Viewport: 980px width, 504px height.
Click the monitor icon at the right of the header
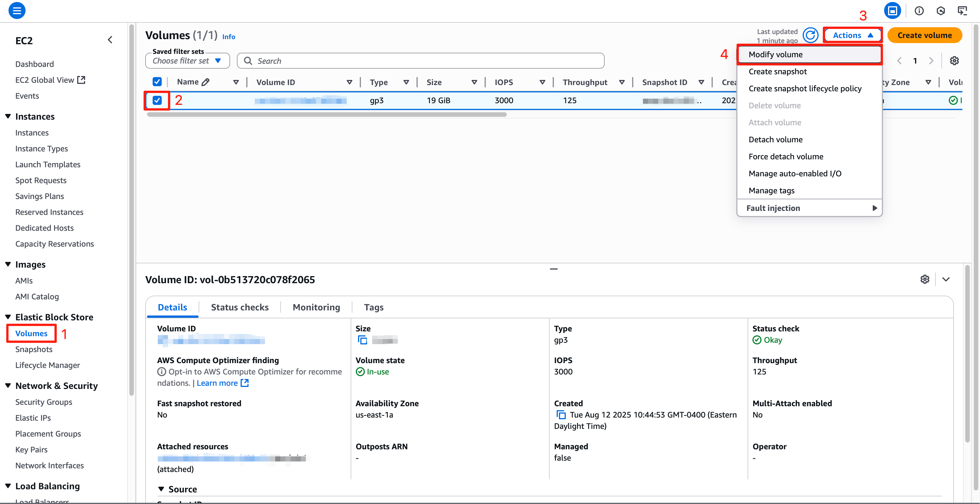pyautogui.click(x=962, y=11)
